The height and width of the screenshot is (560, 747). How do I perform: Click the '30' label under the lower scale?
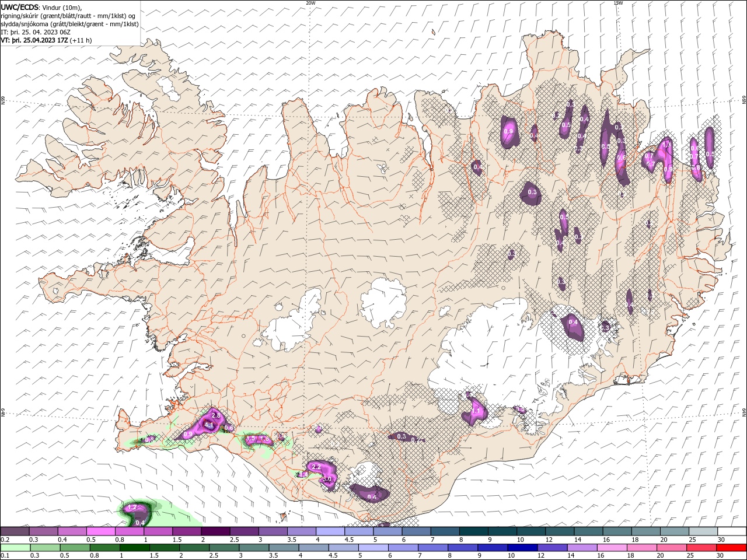click(x=721, y=556)
